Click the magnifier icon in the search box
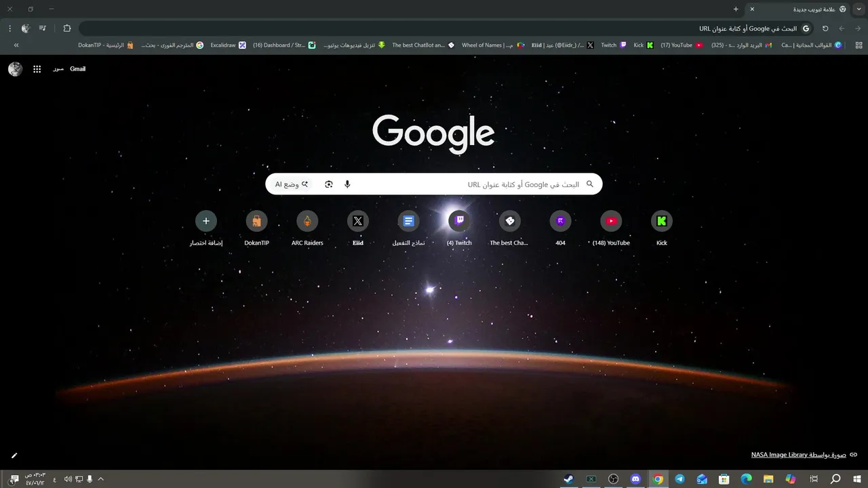 pos(589,184)
